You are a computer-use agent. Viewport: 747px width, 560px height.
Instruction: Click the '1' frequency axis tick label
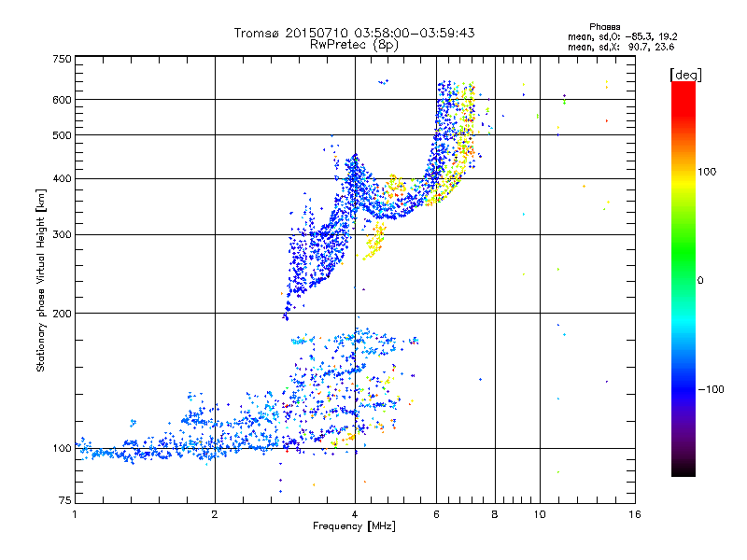point(75,514)
